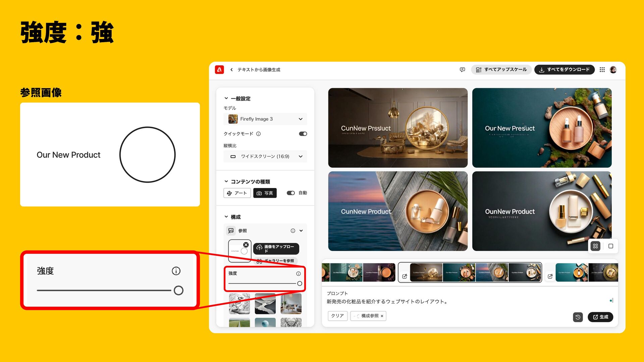Select the 写真 content type
This screenshot has width=644, height=362.
point(265,193)
